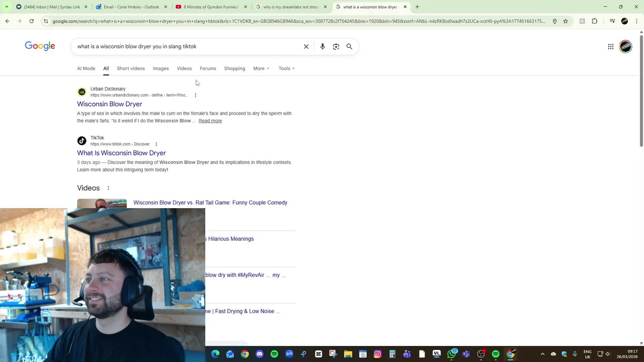Show hidden system tray icons
Viewport: 644px width, 362px height.
point(542,354)
